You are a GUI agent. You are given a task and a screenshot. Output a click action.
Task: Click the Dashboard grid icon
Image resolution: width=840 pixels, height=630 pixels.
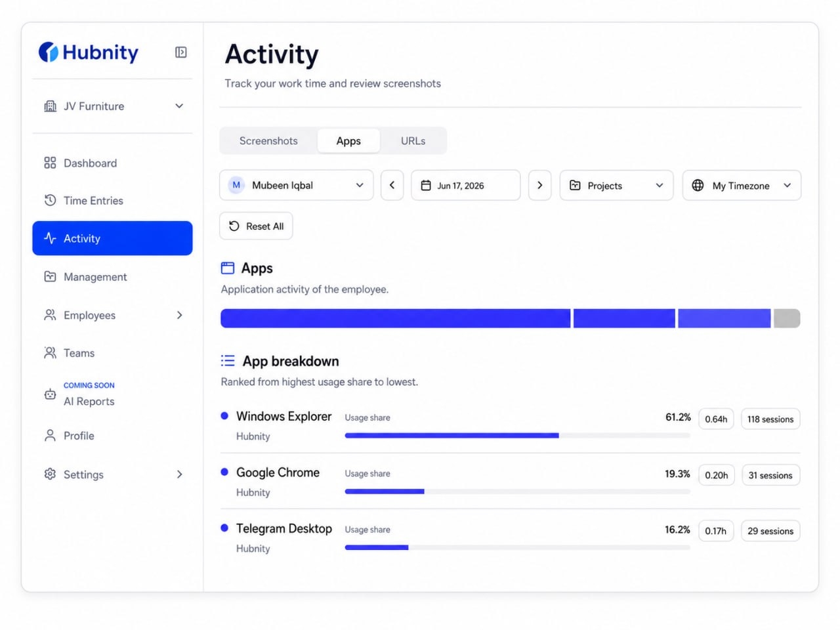click(50, 163)
